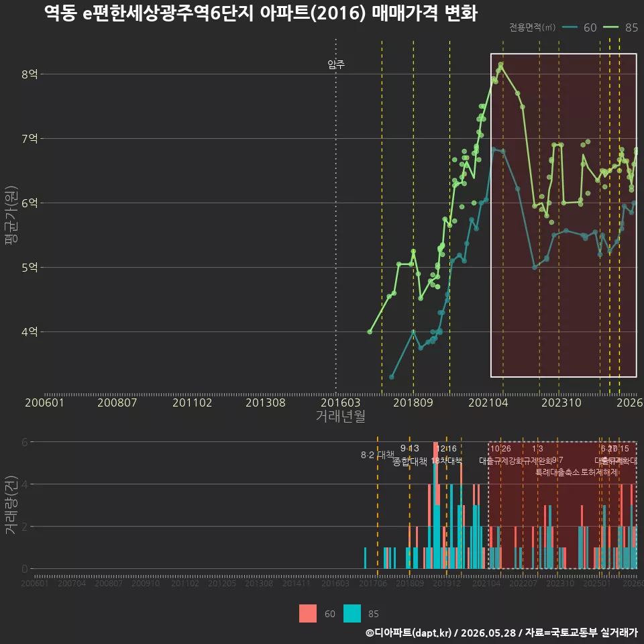This screenshot has height=644, width=644.
Task: Click the 4억 y-axis label
Action: pyautogui.click(x=30, y=332)
